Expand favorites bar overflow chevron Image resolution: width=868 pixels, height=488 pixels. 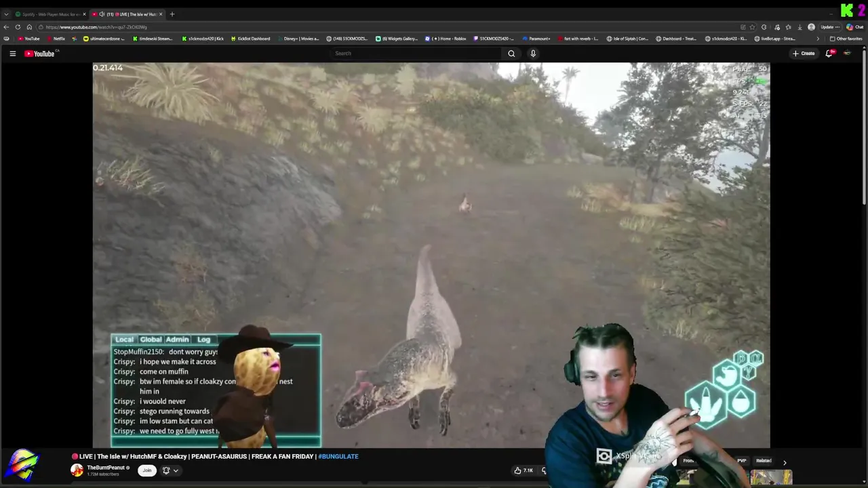[x=817, y=39]
